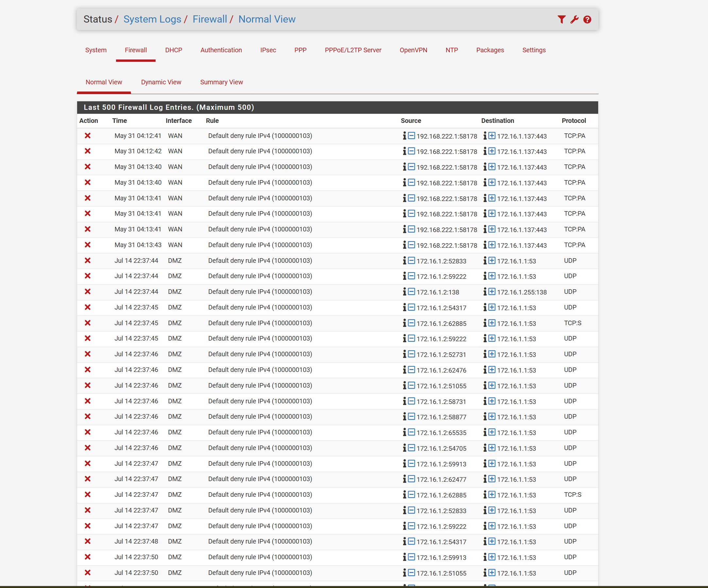Switch to Dynamic View sub-tab
The width and height of the screenshot is (708, 588).
[161, 82]
